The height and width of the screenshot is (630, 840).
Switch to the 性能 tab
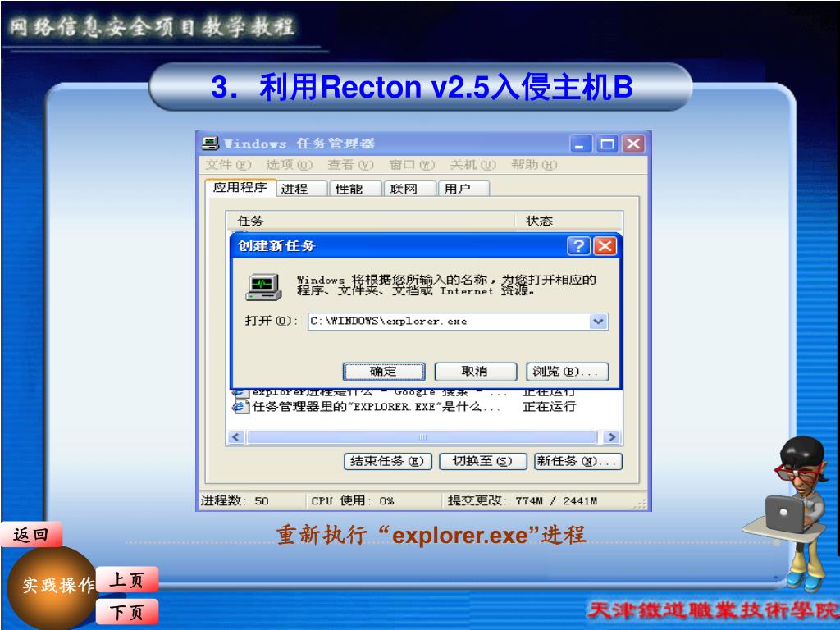point(355,189)
